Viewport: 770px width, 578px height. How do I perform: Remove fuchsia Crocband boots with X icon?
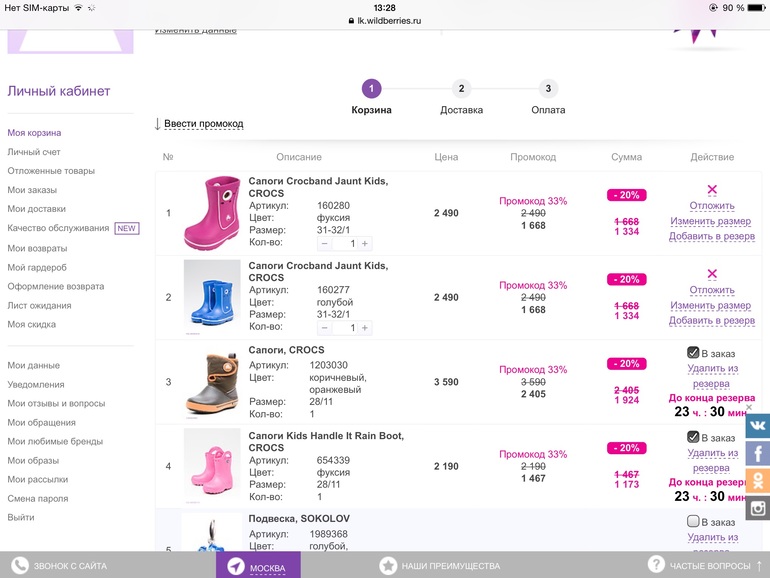coord(712,190)
